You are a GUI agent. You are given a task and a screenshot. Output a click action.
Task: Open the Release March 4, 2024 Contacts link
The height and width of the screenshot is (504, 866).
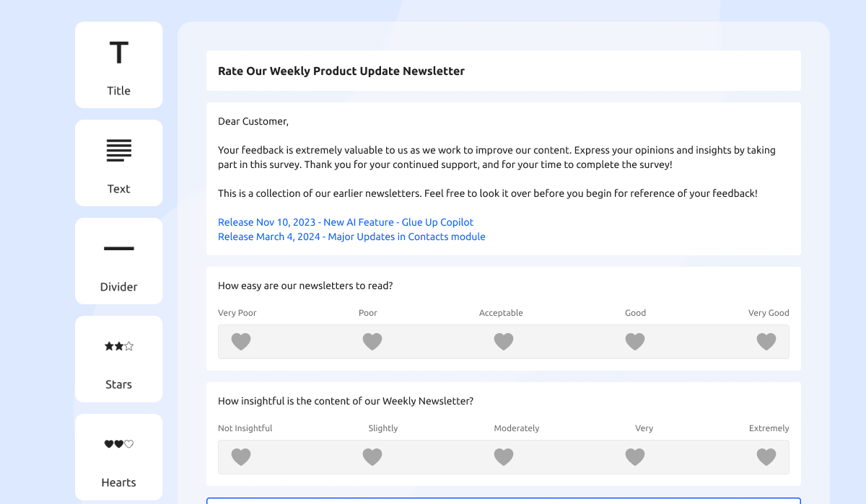pos(351,236)
